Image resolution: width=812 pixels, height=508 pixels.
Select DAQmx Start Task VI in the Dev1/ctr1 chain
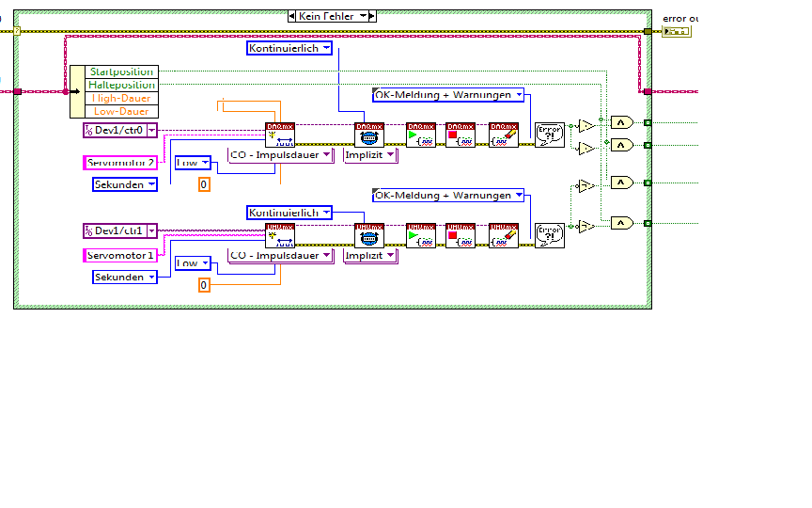pyautogui.click(x=421, y=236)
